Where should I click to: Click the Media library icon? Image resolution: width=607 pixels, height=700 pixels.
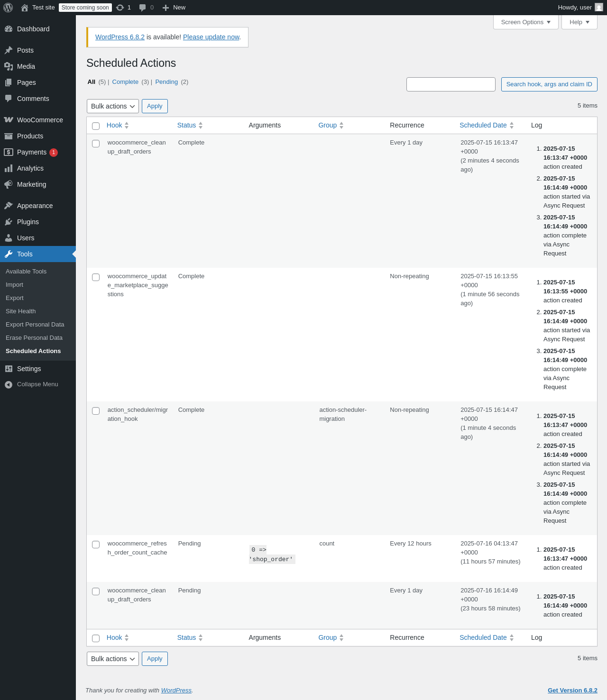[9, 66]
